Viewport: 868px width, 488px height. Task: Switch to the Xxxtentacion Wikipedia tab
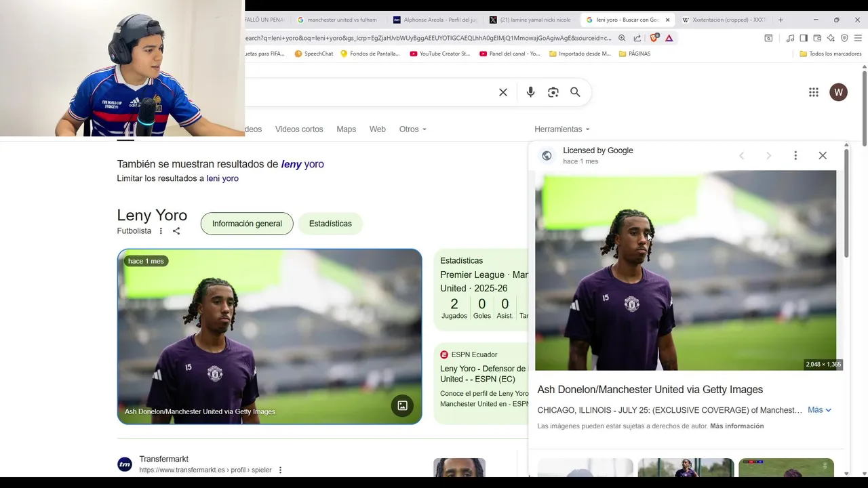[723, 20]
